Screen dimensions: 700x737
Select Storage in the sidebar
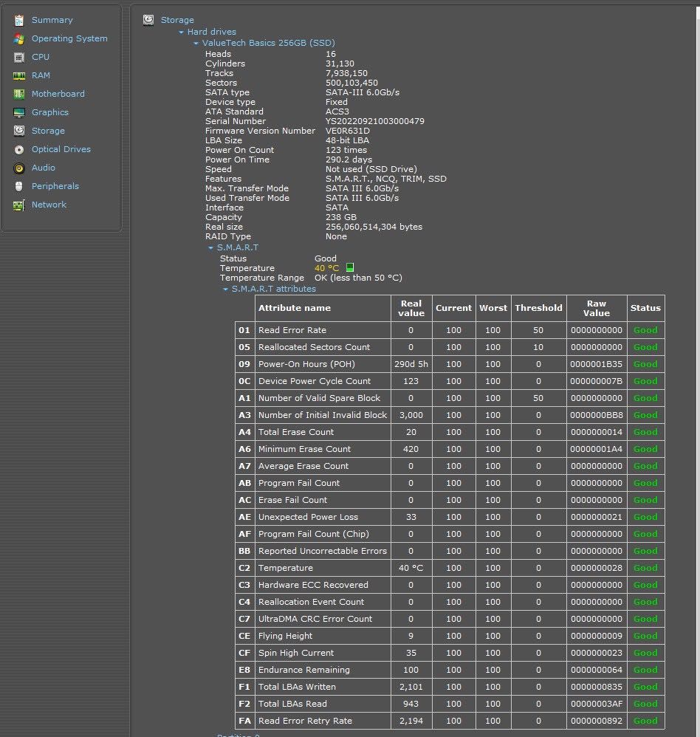tap(48, 131)
